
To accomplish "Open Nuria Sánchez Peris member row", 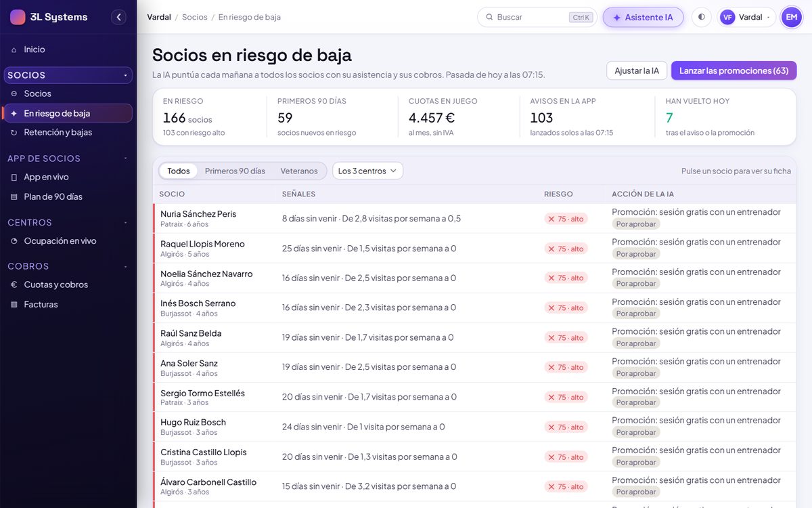I will pyautogui.click(x=474, y=218).
